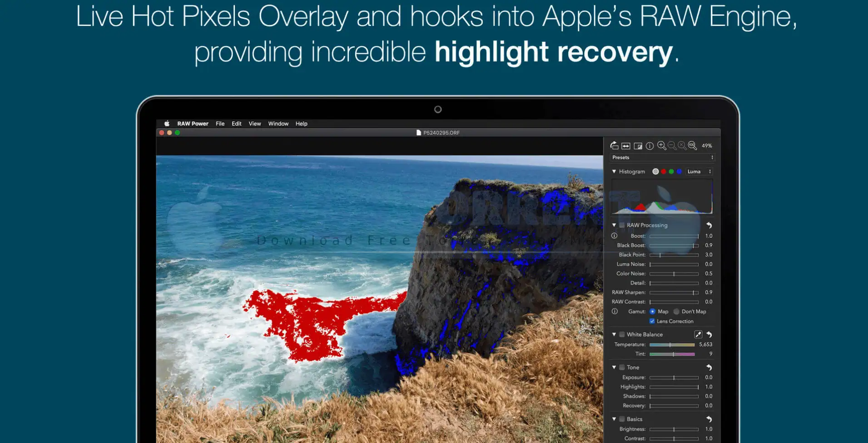The height and width of the screenshot is (443, 868).
Task: Collapse the Tone section
Action: click(x=614, y=367)
